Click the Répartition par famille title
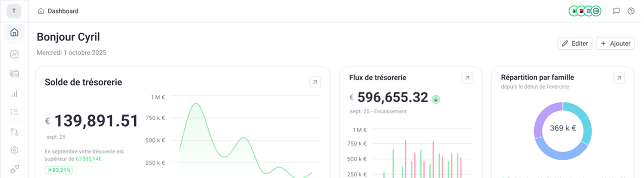644x178 pixels. tap(537, 78)
